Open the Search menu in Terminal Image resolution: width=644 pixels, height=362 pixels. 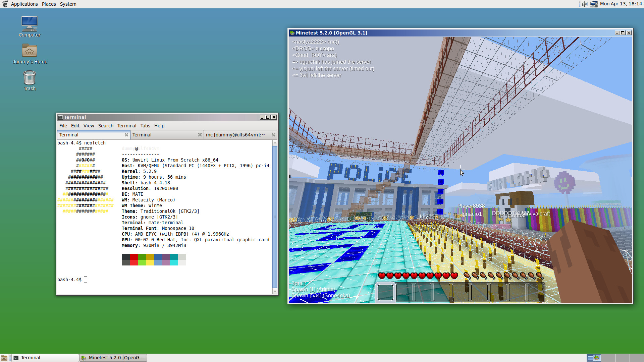pos(106,126)
